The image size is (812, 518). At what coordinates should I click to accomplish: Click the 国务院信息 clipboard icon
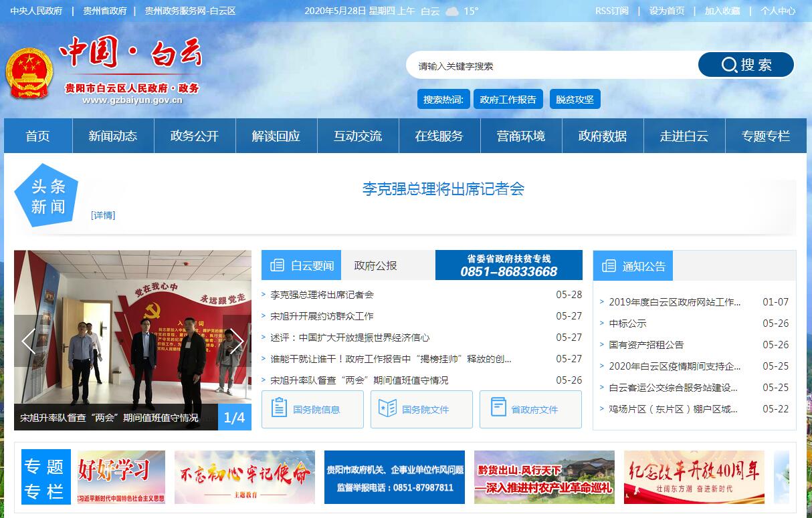click(280, 408)
